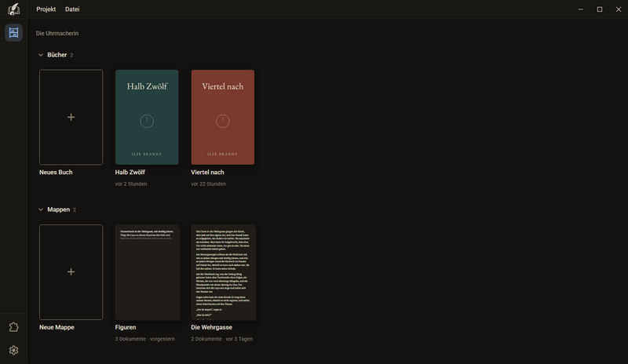Viewport: 628px width, 364px height.
Task: Maximize the application window
Action: tap(600, 9)
